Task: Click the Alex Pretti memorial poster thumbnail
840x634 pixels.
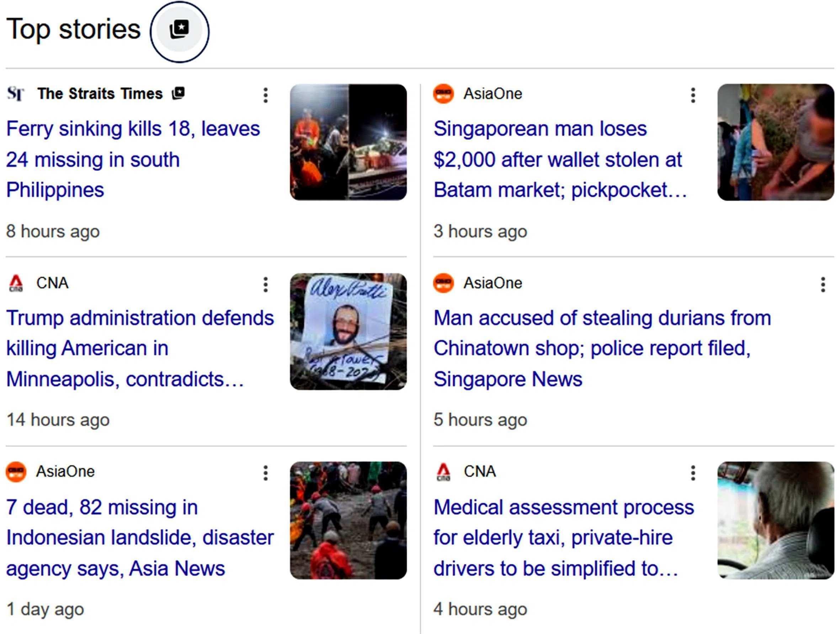Action: click(348, 331)
